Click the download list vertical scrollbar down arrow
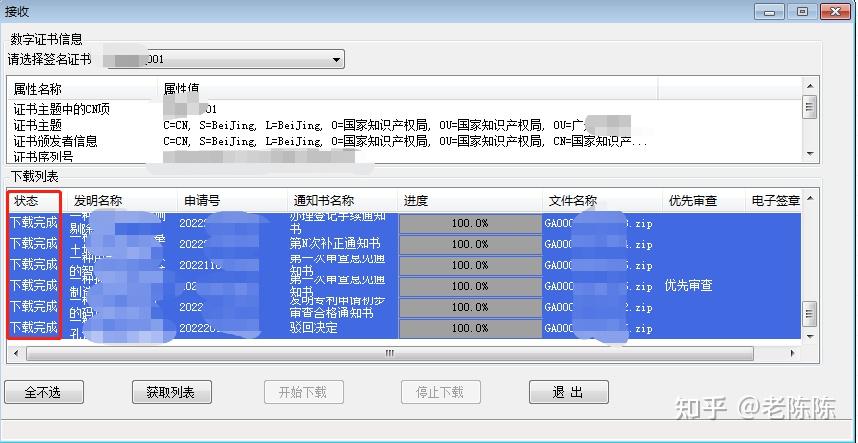 (810, 337)
